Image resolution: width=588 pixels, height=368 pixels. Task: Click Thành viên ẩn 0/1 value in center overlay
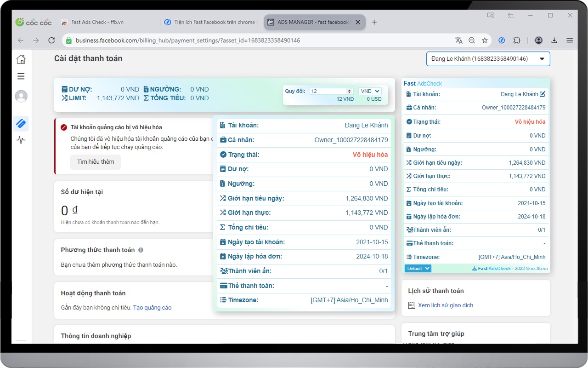pyautogui.click(x=384, y=271)
